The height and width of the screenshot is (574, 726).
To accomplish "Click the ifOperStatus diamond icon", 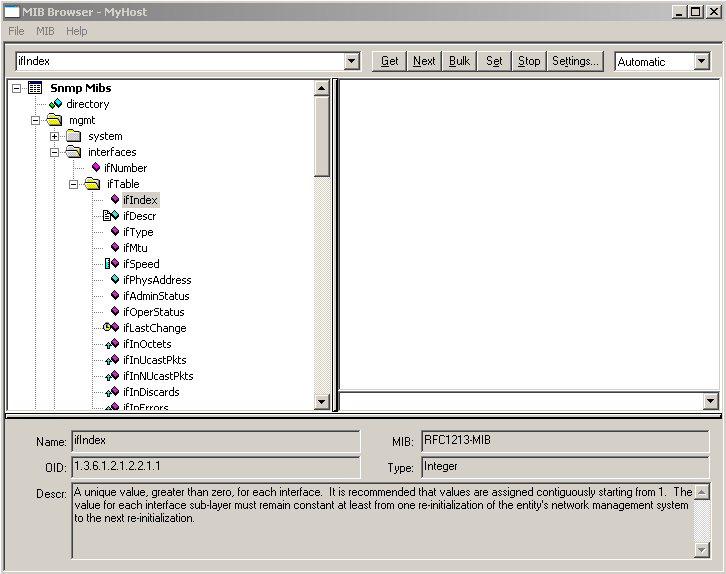I will click(x=115, y=311).
